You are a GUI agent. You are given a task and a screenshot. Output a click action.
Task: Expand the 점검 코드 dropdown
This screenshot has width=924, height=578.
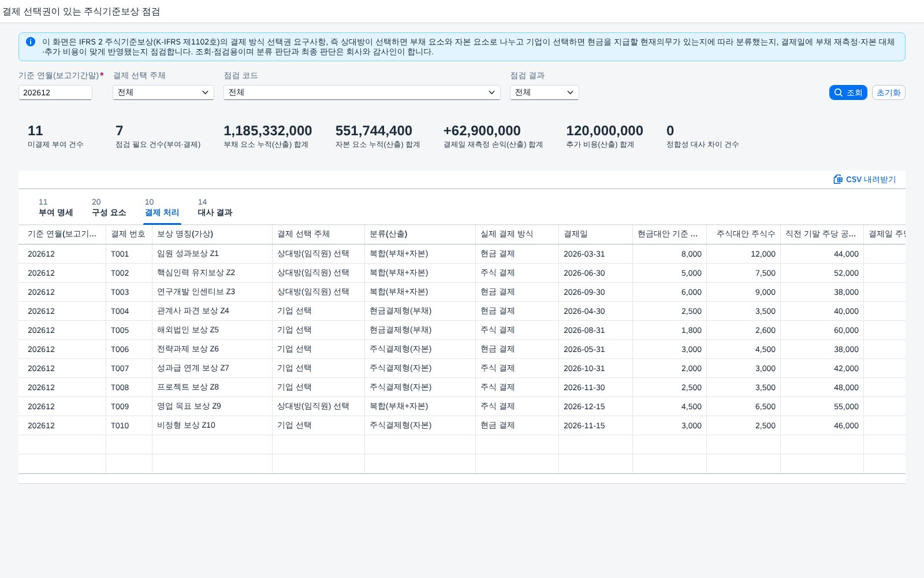362,92
